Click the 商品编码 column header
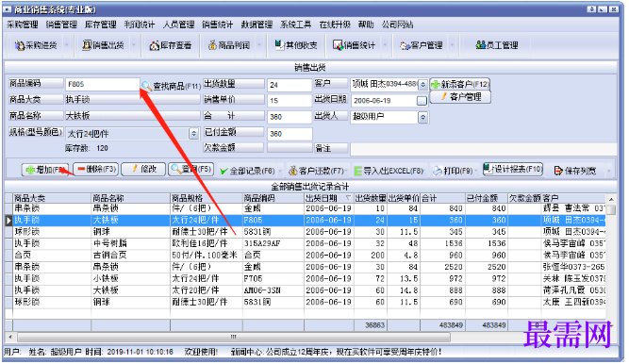 click(273, 198)
